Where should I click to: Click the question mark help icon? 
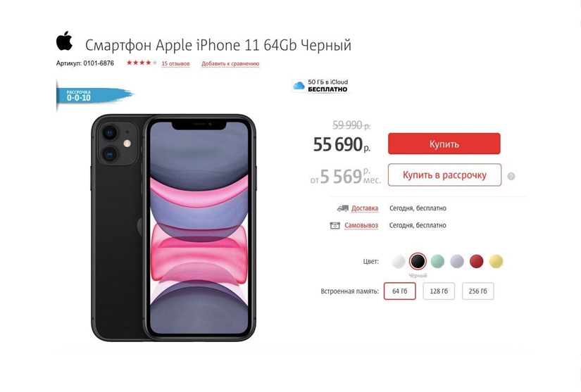511,176
